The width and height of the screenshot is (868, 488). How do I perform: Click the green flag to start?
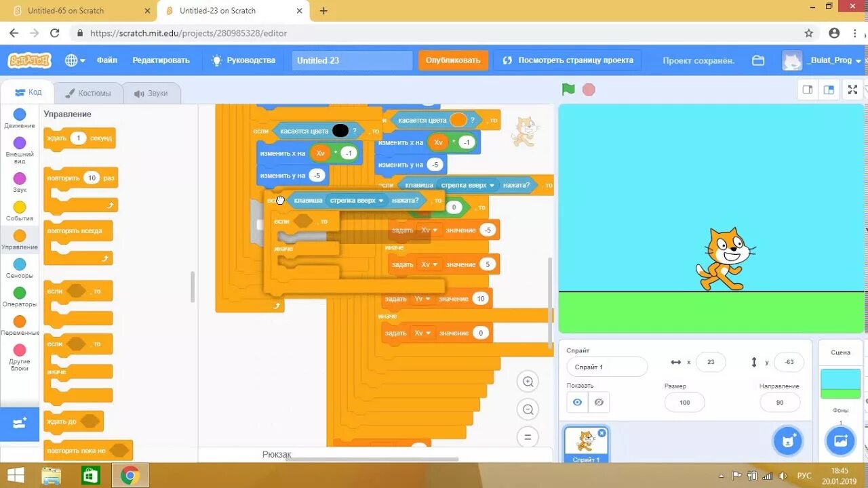[x=568, y=89]
